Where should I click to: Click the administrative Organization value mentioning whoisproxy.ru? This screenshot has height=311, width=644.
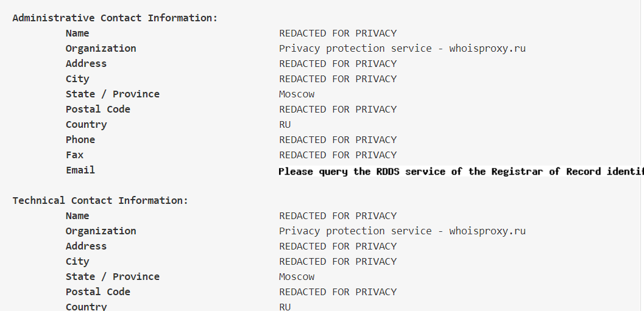coord(402,49)
